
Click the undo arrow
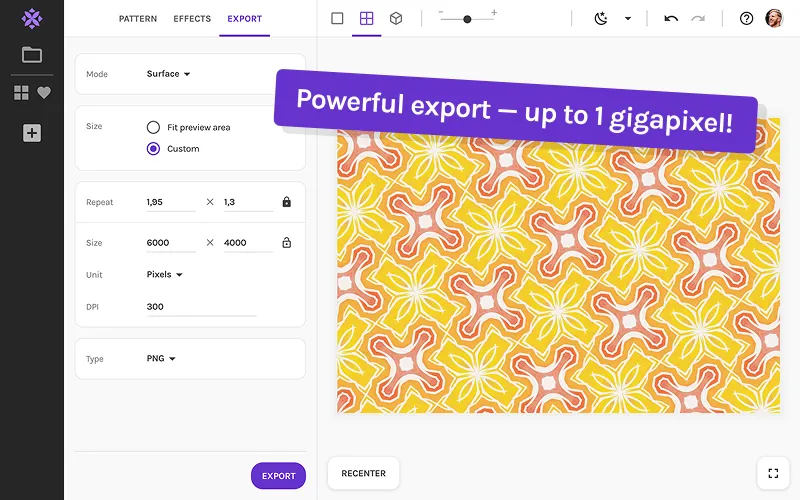(x=671, y=19)
